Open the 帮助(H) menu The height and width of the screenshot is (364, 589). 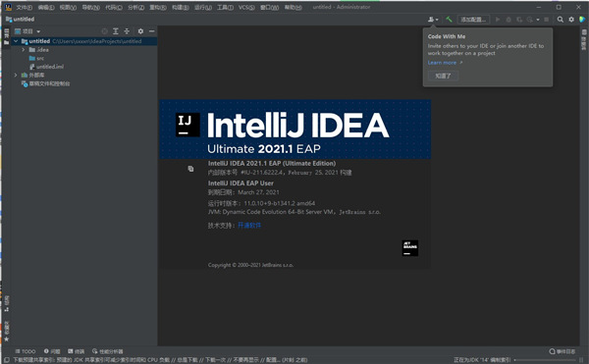pyautogui.click(x=293, y=7)
